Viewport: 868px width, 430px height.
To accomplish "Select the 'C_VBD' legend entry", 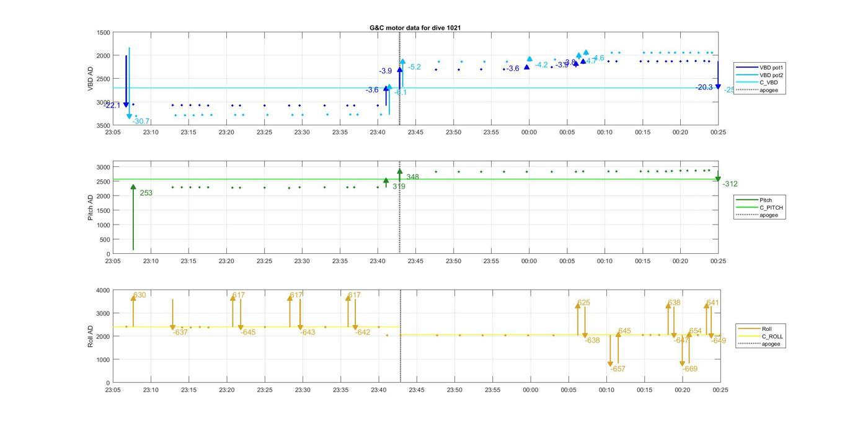I will (758, 83).
